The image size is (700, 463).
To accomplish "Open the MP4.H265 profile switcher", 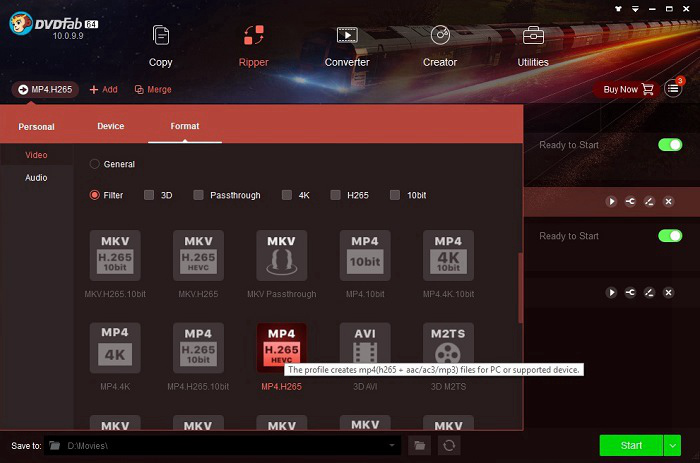I will [x=45, y=90].
